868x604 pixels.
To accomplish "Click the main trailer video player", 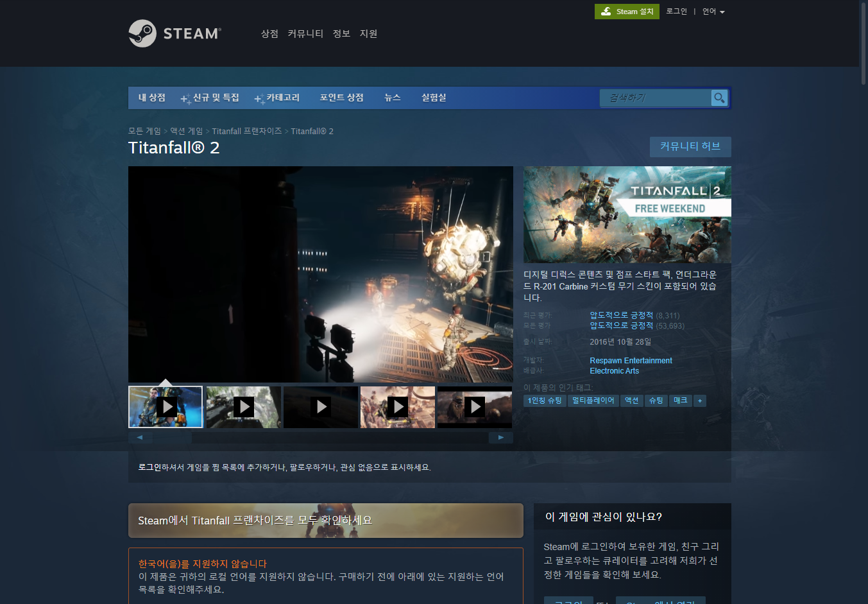I will coord(321,275).
